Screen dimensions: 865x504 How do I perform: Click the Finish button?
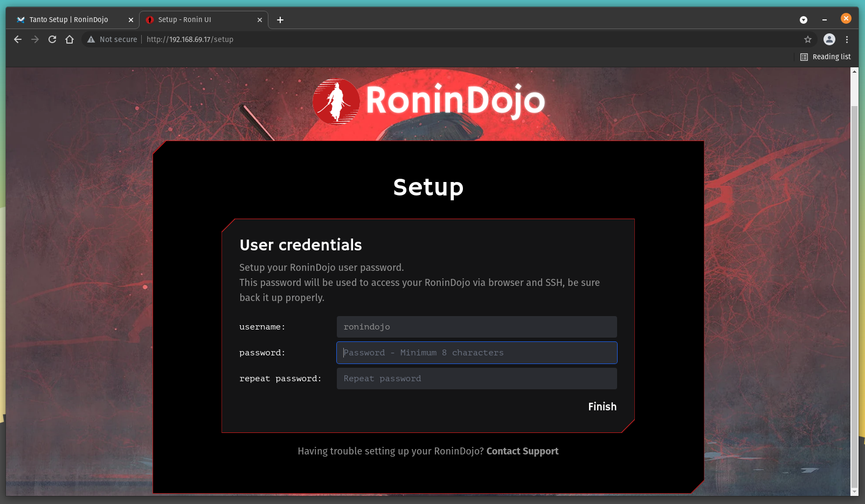coord(602,407)
